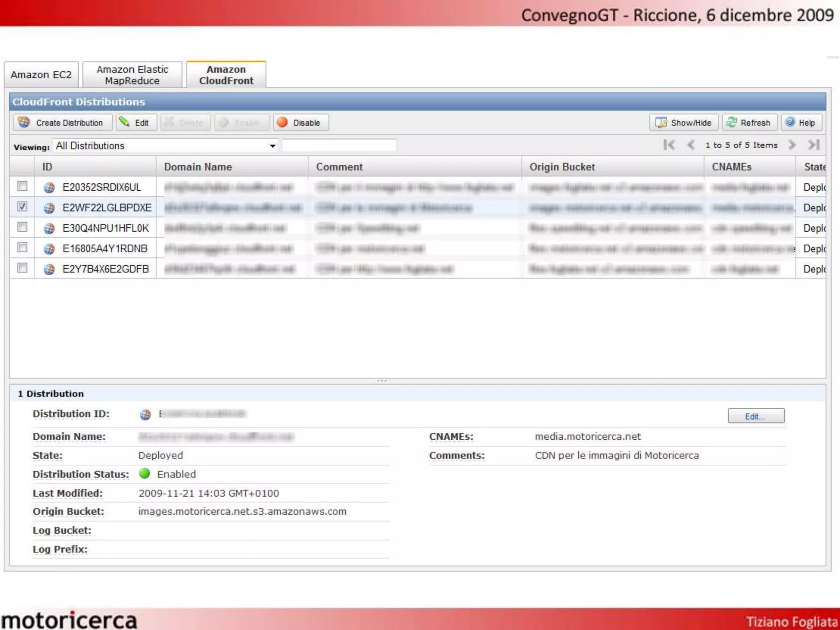Sort by the Origin Bucket column header
840x630 pixels.
pyautogui.click(x=613, y=167)
